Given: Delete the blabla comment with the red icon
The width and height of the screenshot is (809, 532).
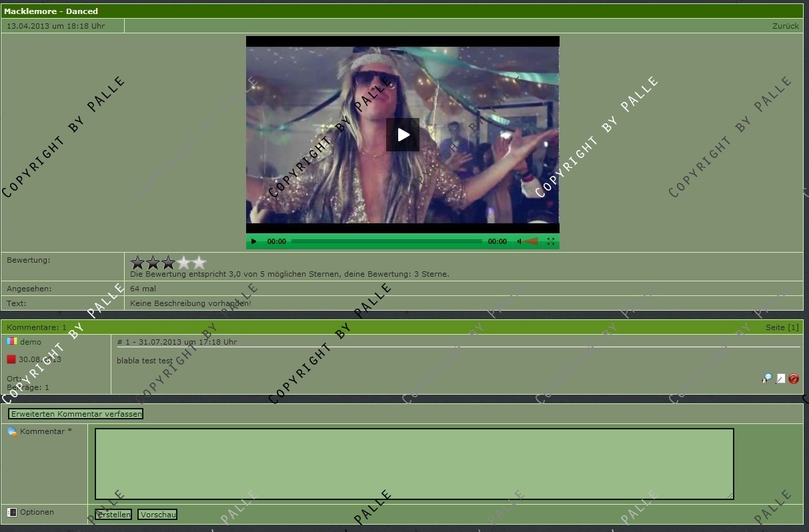Looking at the screenshot, I should click(x=794, y=379).
